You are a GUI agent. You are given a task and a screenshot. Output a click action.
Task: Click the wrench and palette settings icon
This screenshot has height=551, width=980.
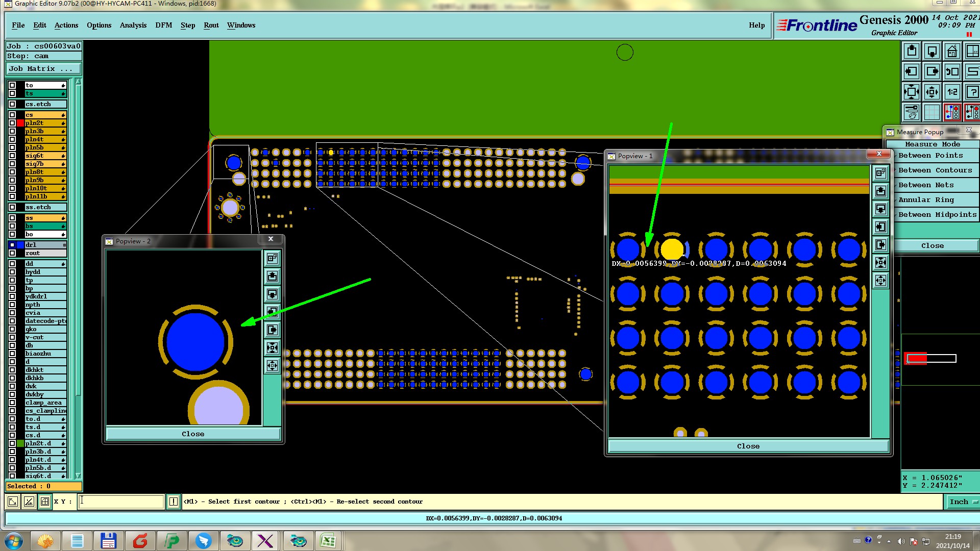click(912, 112)
